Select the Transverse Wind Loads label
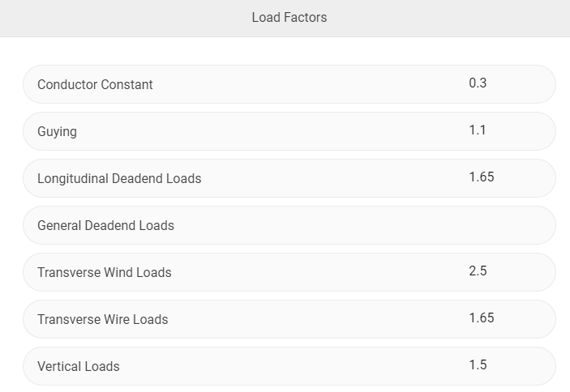570x392 pixels. pyautogui.click(x=105, y=273)
